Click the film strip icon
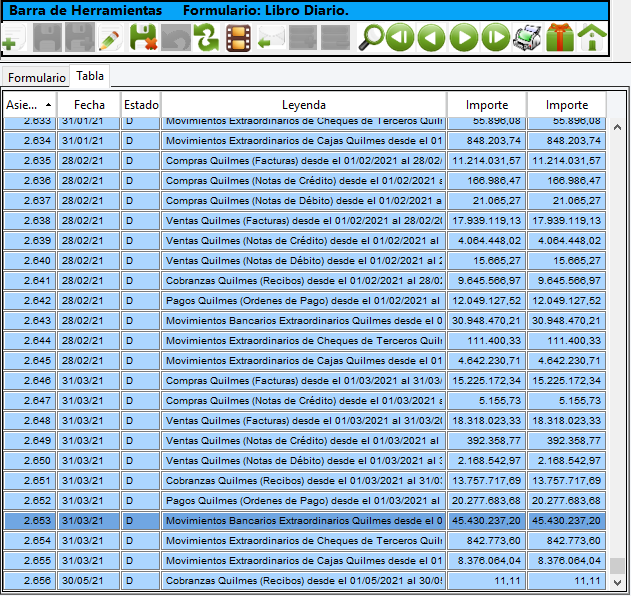Viewport: 631px width, 596px height. point(238,38)
